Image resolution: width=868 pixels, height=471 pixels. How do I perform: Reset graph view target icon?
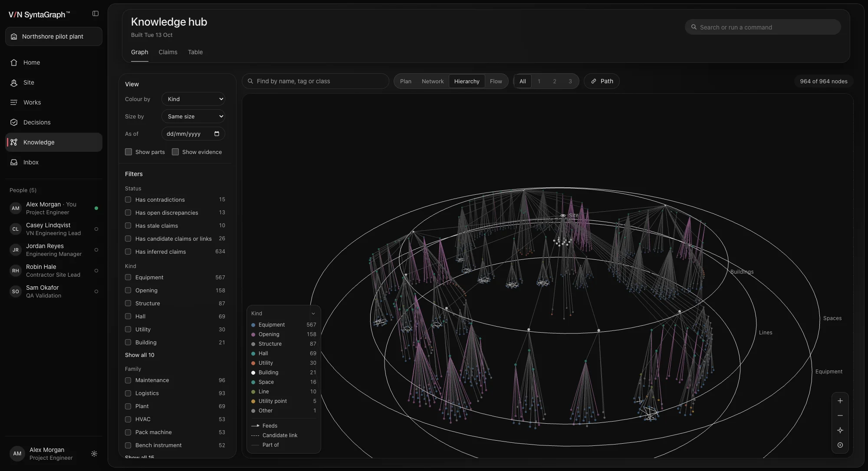(x=840, y=445)
